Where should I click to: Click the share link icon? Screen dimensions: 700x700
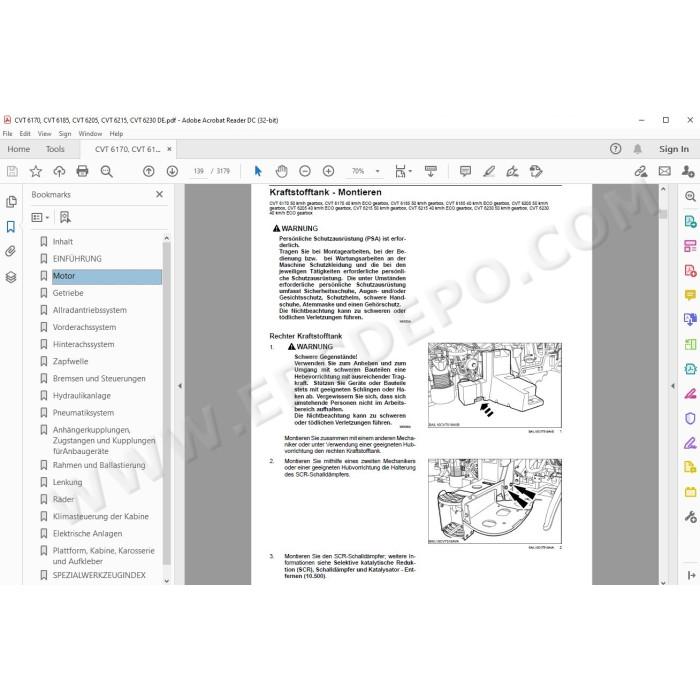(x=641, y=171)
